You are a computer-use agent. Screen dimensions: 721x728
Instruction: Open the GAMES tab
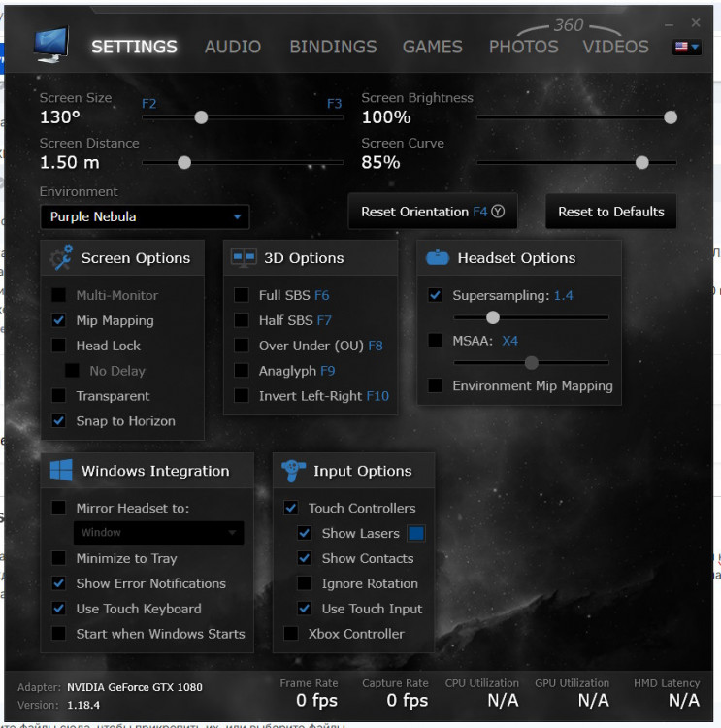pos(432,47)
